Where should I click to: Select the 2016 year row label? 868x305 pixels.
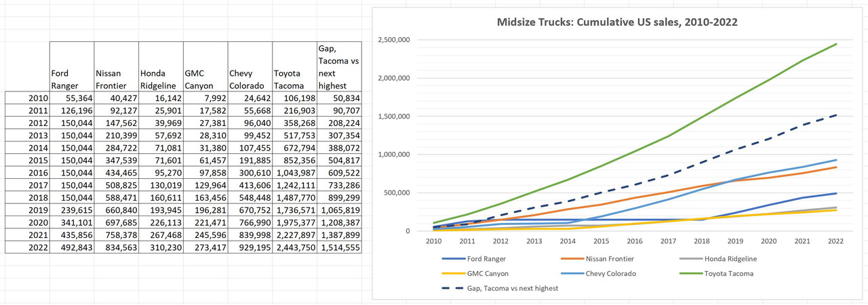[26, 172]
